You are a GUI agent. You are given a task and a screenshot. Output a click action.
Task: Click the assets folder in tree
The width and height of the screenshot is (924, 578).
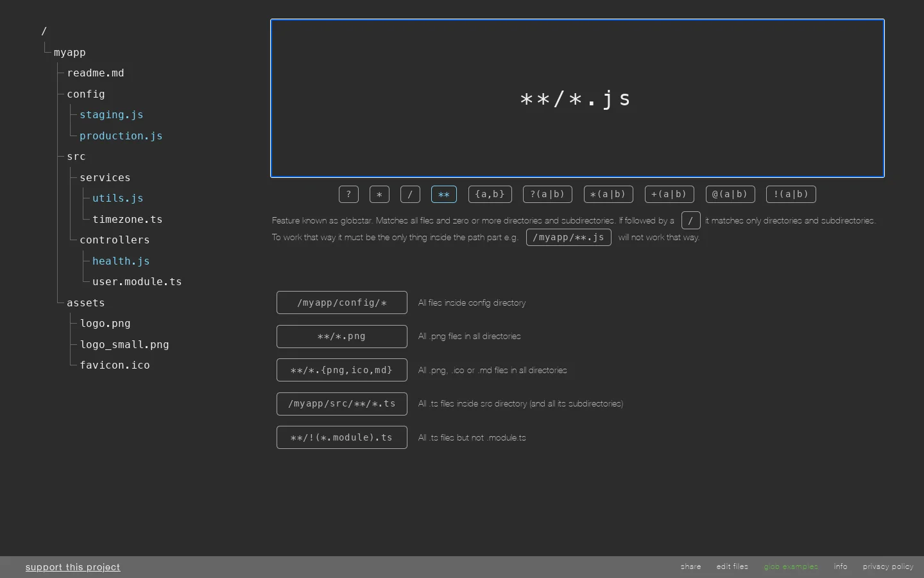86,302
